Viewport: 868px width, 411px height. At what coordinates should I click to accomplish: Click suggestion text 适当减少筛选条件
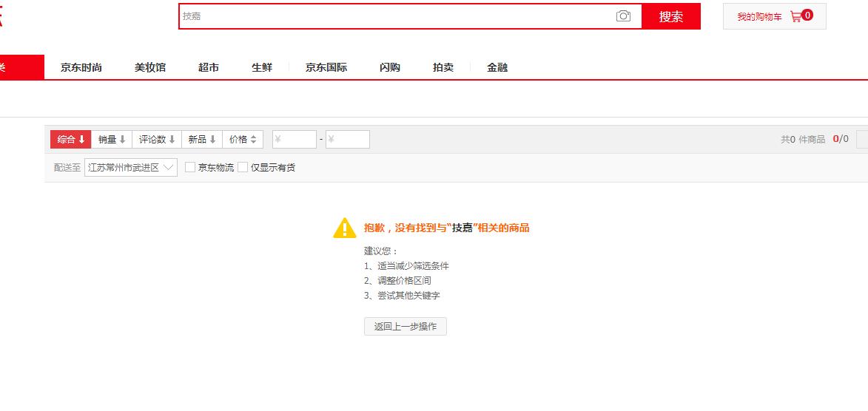tap(413, 266)
